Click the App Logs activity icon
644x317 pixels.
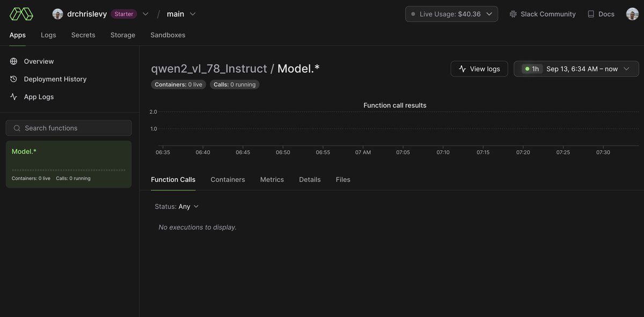(14, 97)
